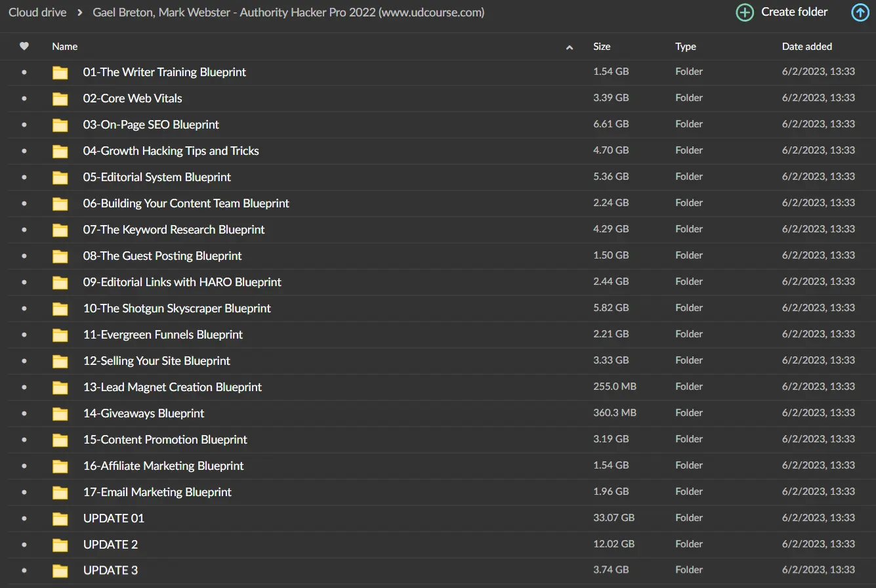Click the Create folder plus icon
This screenshot has height=588, width=876.
(745, 12)
